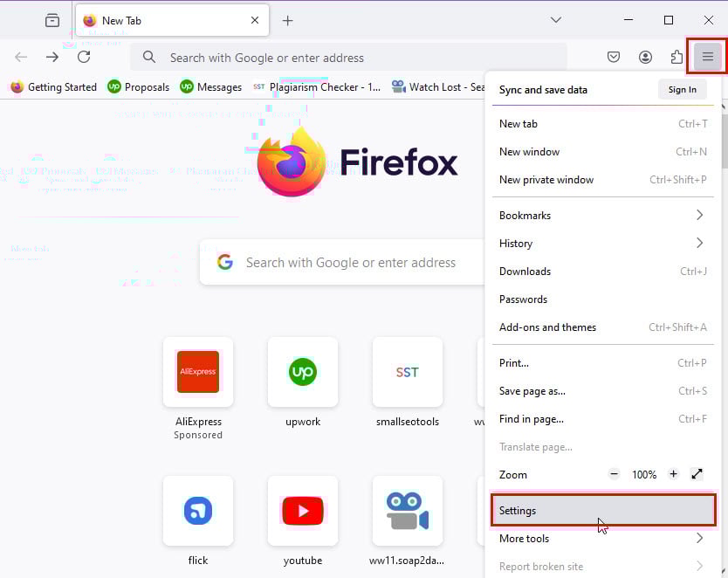Click the Google logo in the search bar
Viewport: 728px width, 578px height.
pos(224,262)
